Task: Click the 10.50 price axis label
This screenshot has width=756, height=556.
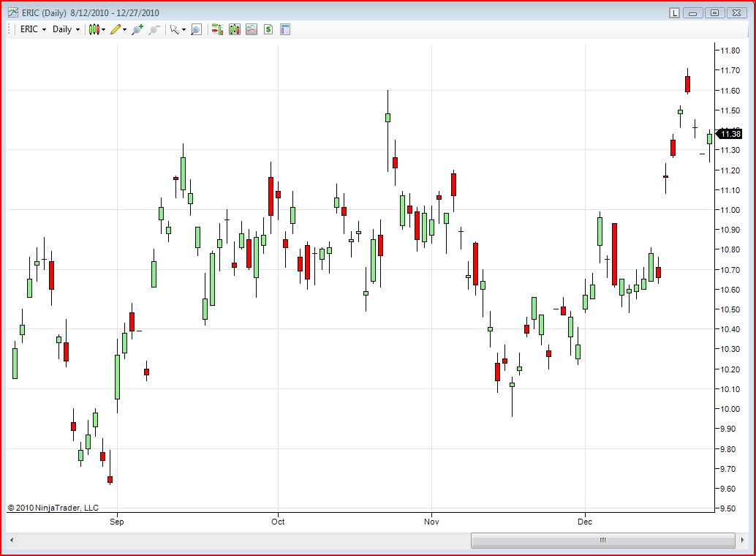Action: tap(730, 309)
